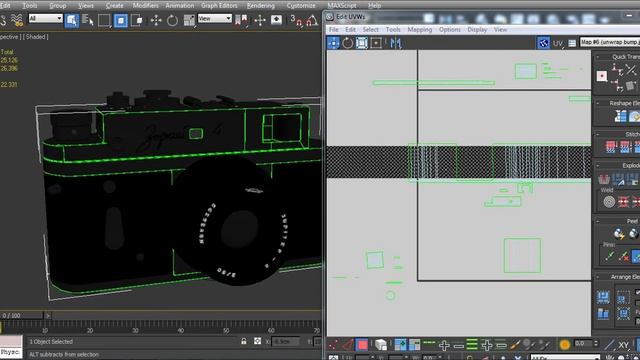Click Quick Peel icon in Peel rollout
Image resolution: width=640 pixels, height=360 pixels.
619,233
